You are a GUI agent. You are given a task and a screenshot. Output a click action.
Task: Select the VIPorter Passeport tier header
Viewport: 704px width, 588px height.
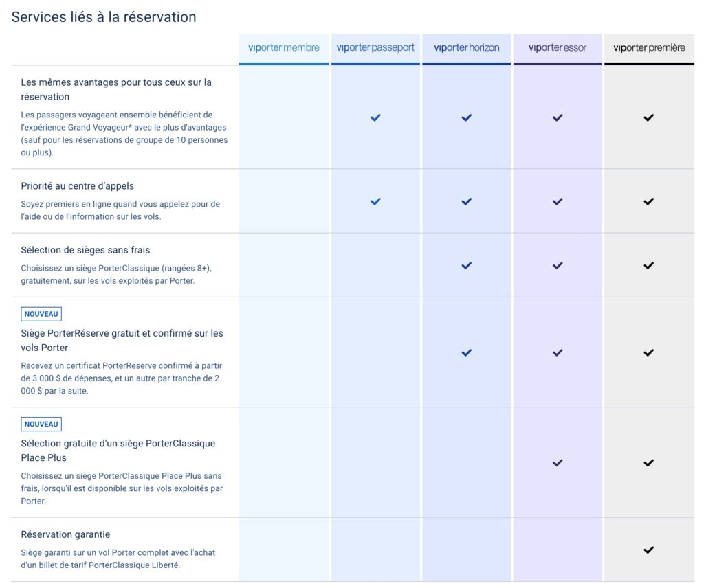(375, 48)
